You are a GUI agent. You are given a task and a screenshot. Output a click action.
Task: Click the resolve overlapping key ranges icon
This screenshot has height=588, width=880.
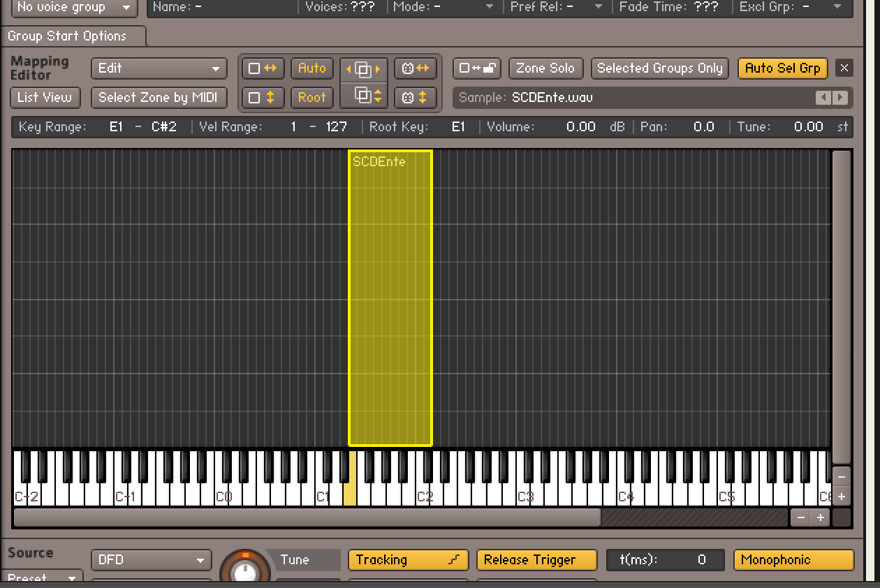363,68
